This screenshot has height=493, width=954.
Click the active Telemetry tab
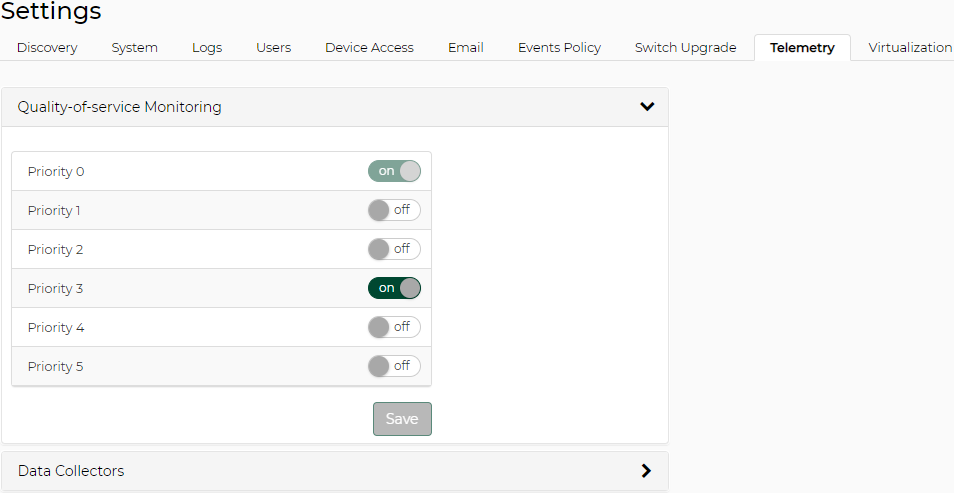802,48
